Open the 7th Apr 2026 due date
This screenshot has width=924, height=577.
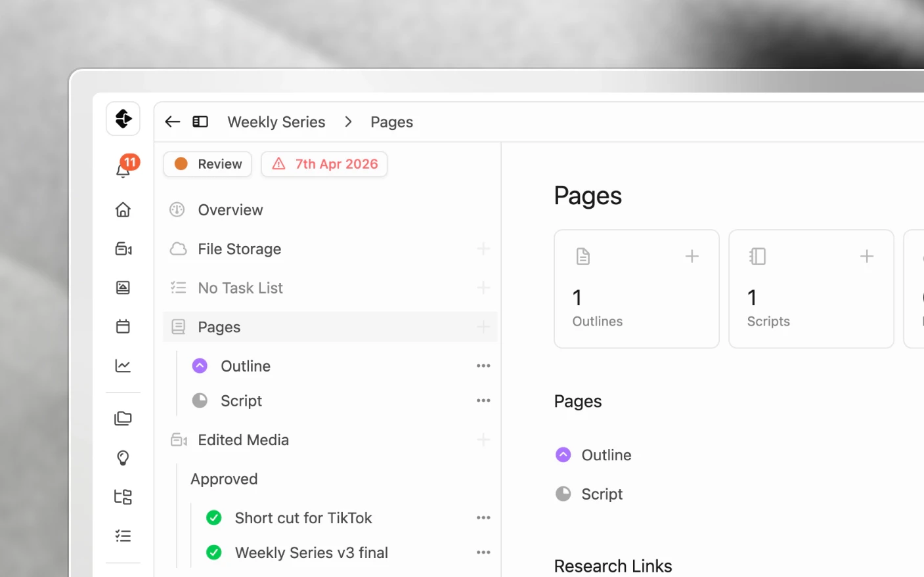pos(324,164)
